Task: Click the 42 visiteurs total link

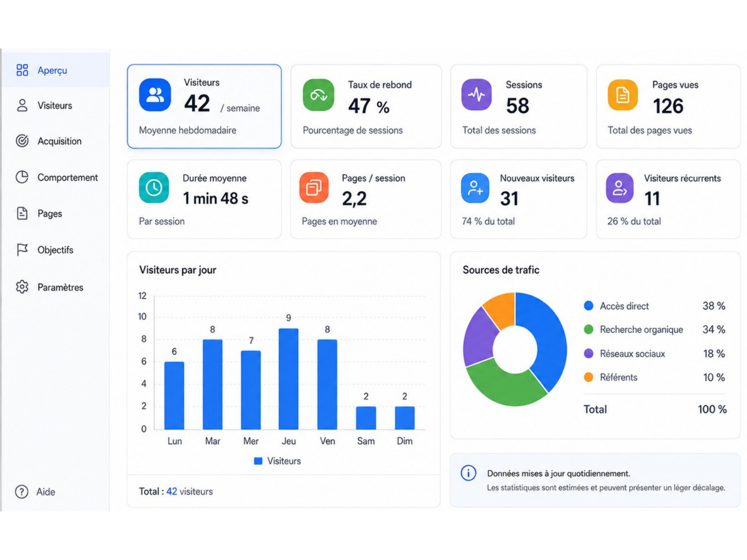Action: [x=190, y=491]
